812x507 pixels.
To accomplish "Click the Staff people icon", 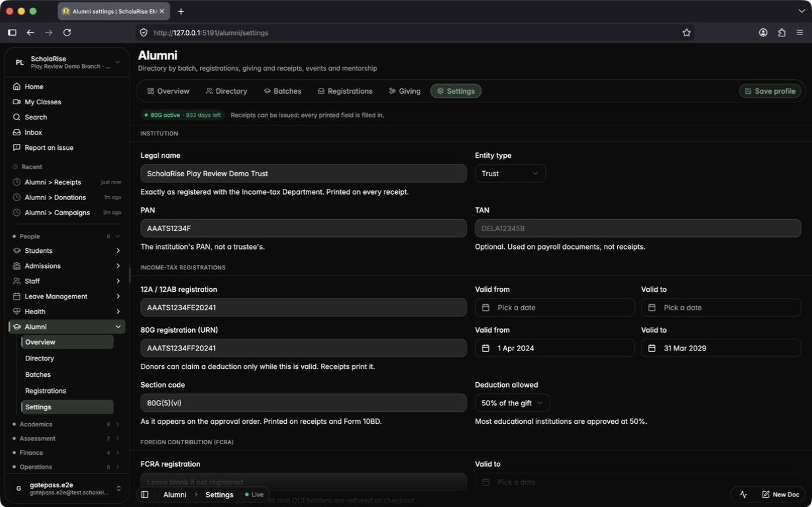I will click(x=17, y=281).
